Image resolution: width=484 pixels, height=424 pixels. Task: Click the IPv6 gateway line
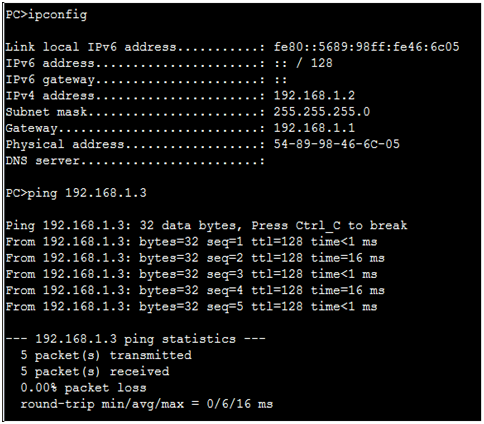click(x=146, y=79)
